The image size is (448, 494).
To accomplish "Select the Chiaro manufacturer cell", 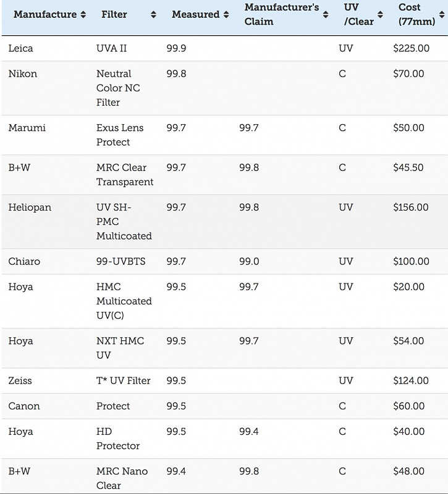I will pyautogui.click(x=25, y=261).
